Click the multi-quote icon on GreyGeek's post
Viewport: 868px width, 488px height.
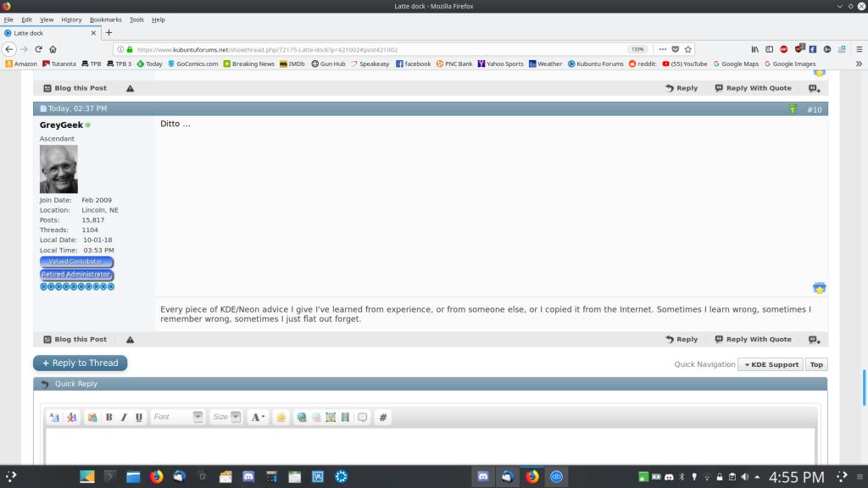[x=815, y=340]
